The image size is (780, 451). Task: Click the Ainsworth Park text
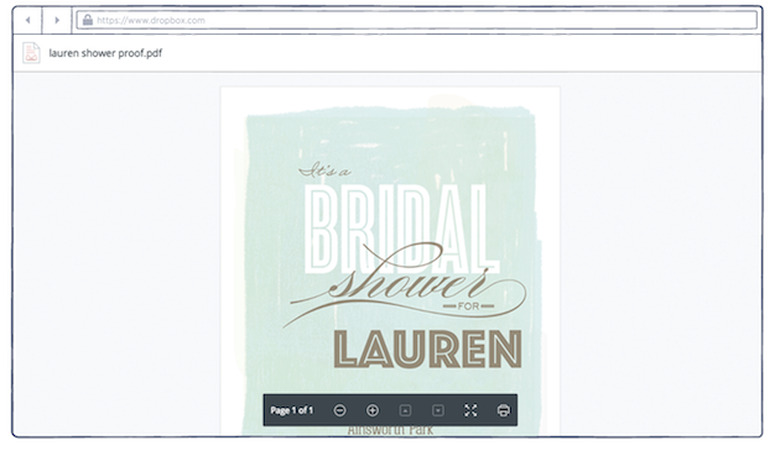point(390,430)
